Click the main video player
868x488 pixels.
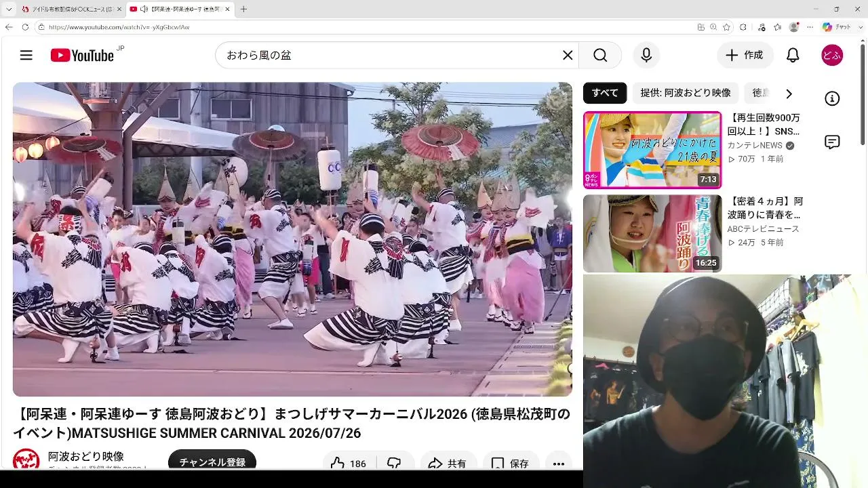[x=292, y=239]
